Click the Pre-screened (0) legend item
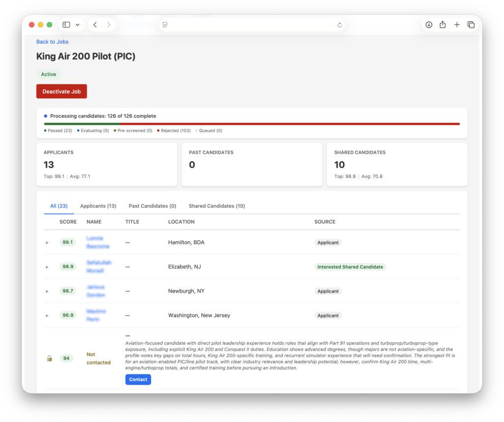 pos(133,131)
